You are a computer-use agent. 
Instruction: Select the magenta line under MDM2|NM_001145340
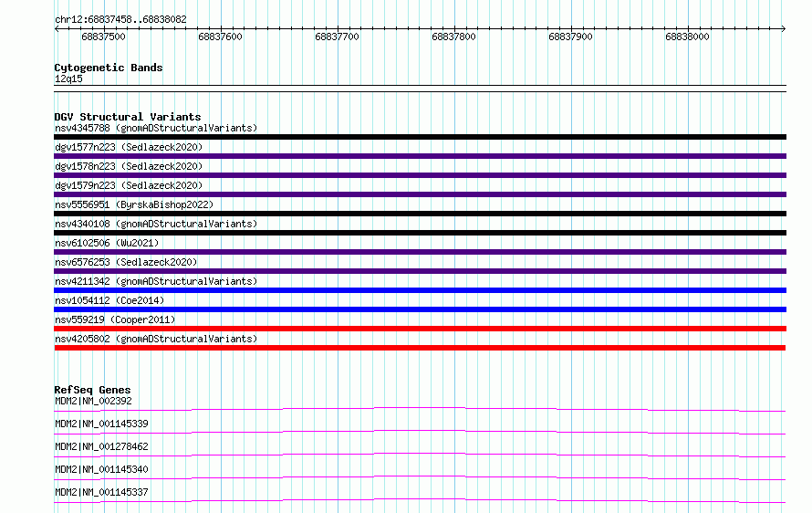click(x=420, y=477)
